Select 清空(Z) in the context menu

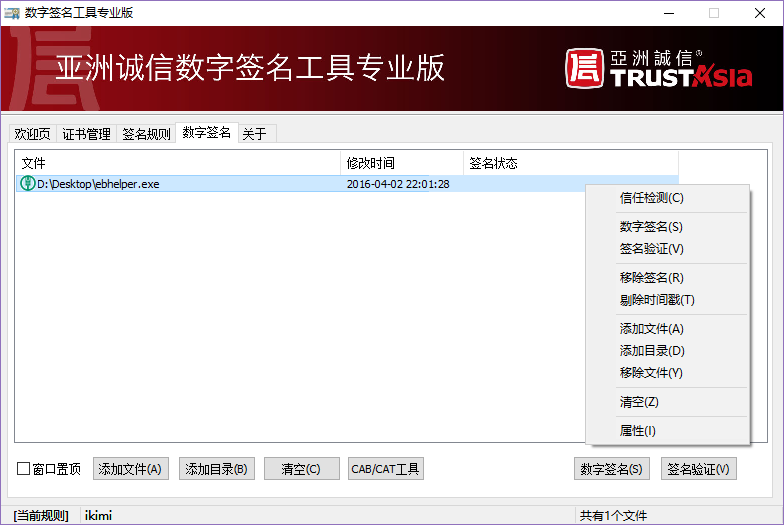click(667, 402)
